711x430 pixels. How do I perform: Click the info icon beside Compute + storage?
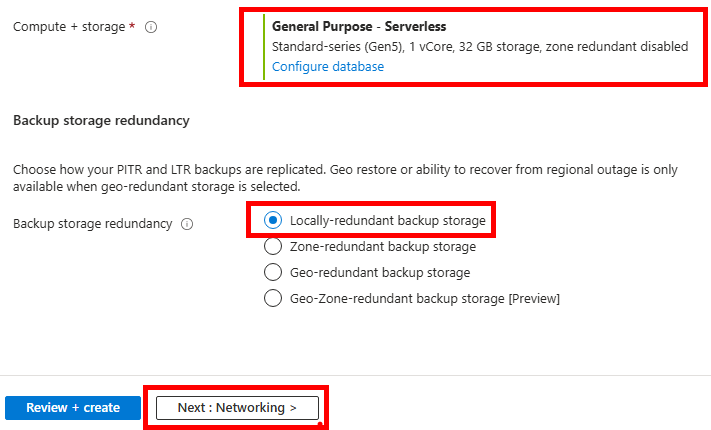point(151,27)
